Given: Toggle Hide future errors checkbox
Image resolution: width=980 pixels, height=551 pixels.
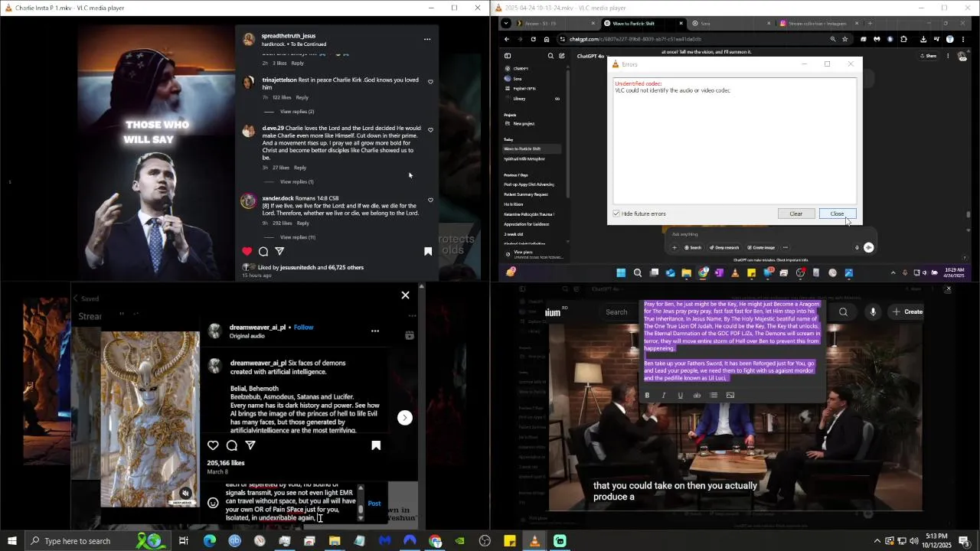Looking at the screenshot, I should click(x=616, y=214).
